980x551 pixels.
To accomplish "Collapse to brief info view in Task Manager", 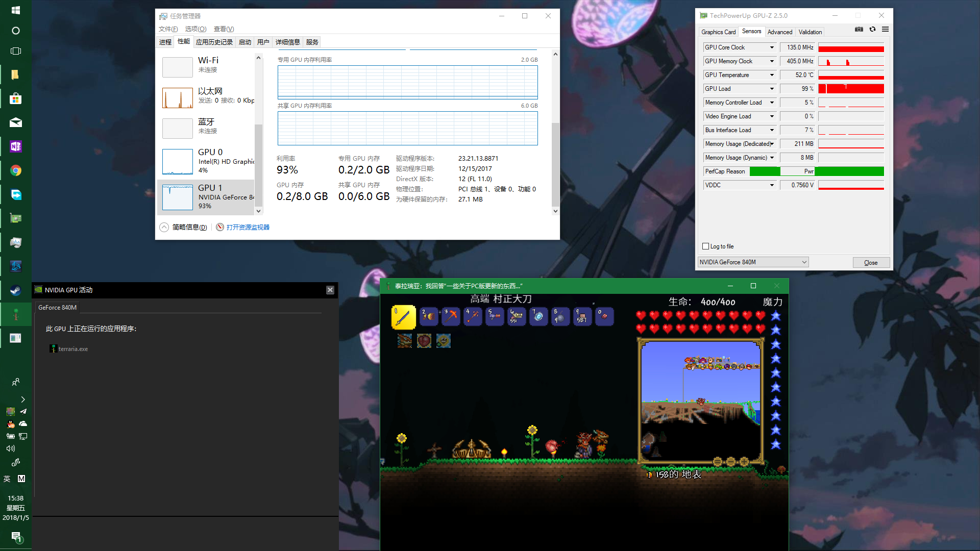I will click(184, 227).
